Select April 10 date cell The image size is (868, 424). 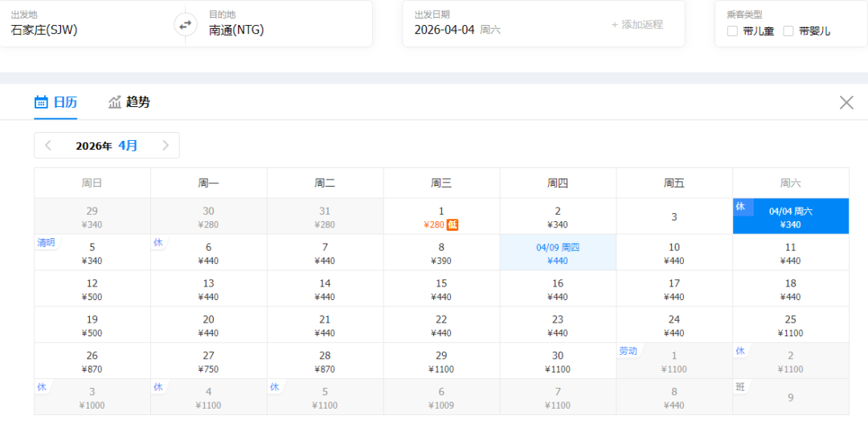click(674, 252)
